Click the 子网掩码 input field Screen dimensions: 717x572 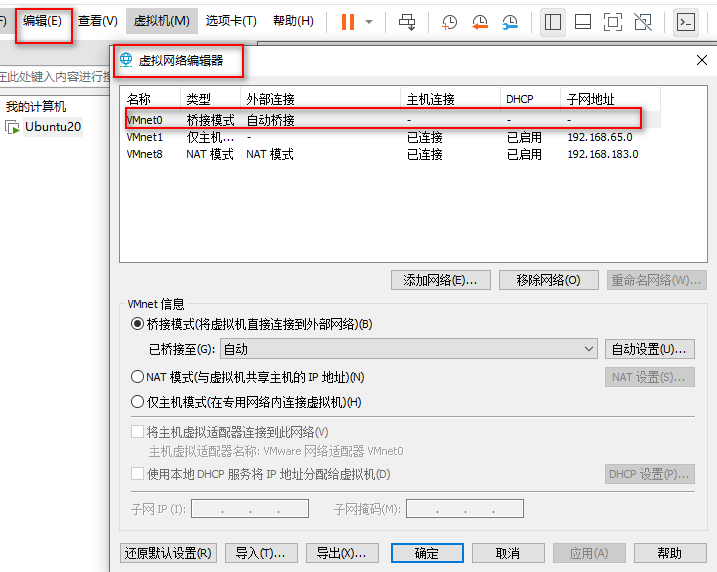coord(465,508)
